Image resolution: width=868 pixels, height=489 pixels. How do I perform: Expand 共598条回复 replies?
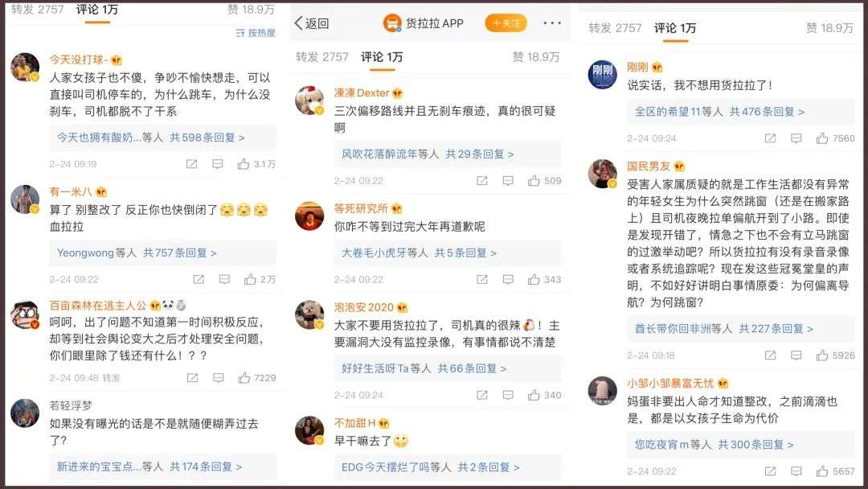pos(207,138)
